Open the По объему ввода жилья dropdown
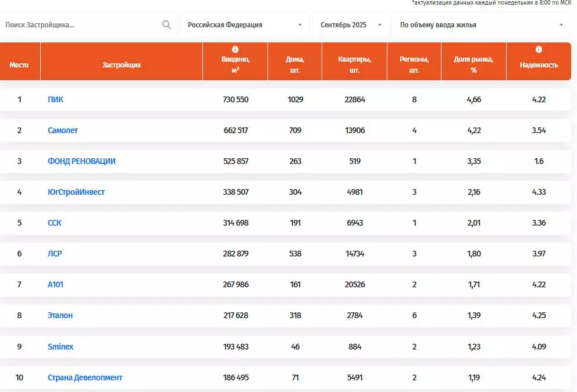The height and width of the screenshot is (392, 577). [x=482, y=25]
